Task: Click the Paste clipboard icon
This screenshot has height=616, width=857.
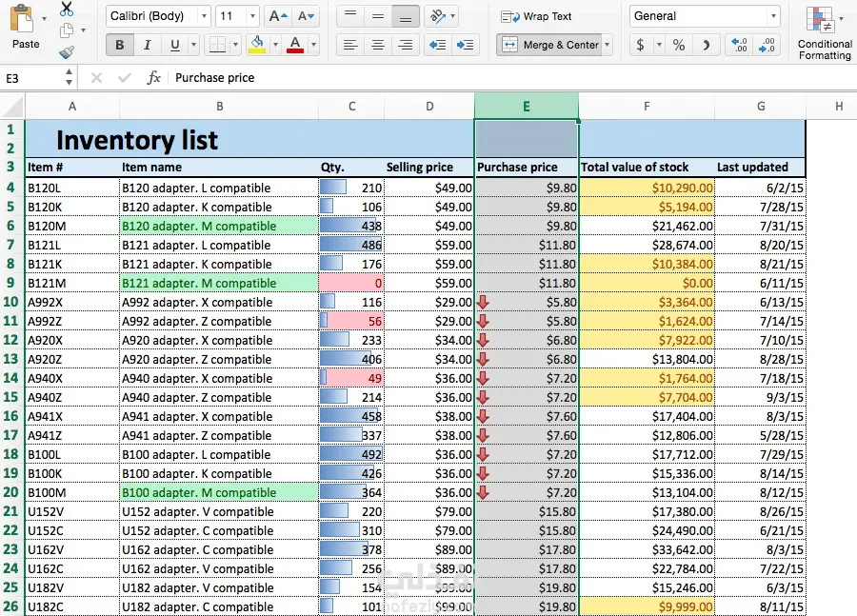Action: pos(23,20)
